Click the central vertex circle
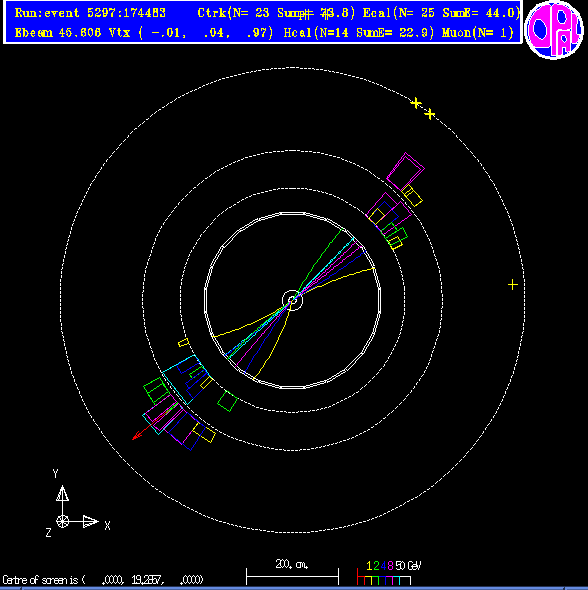The width and height of the screenshot is (588, 590). [292, 300]
